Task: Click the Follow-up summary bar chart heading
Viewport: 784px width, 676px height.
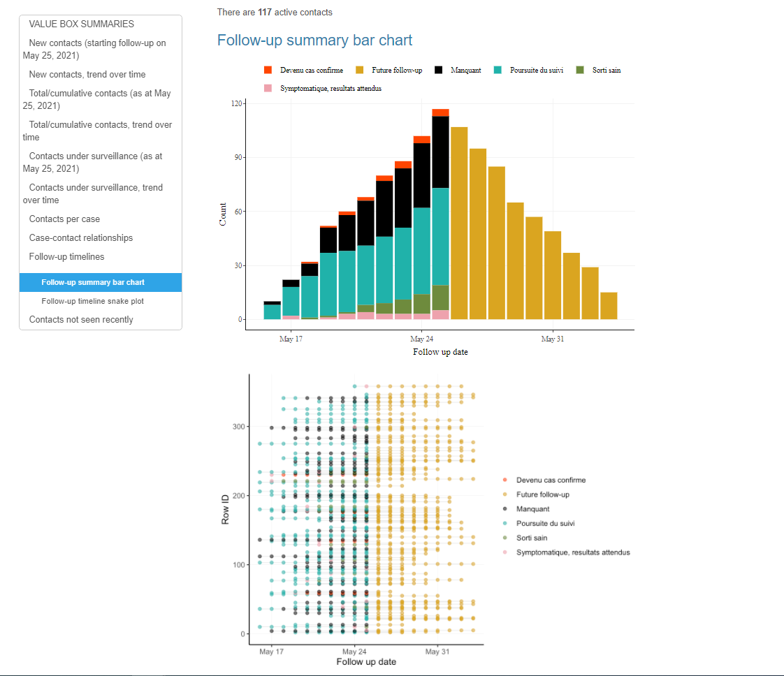Action: point(314,40)
